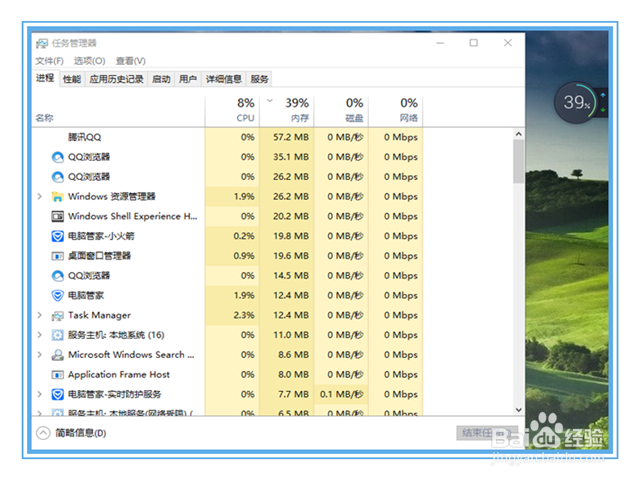Viewport: 640px width, 480px height.
Task: Click the QQ浏览器 icon in the 14.5 MB row
Action: click(x=58, y=276)
